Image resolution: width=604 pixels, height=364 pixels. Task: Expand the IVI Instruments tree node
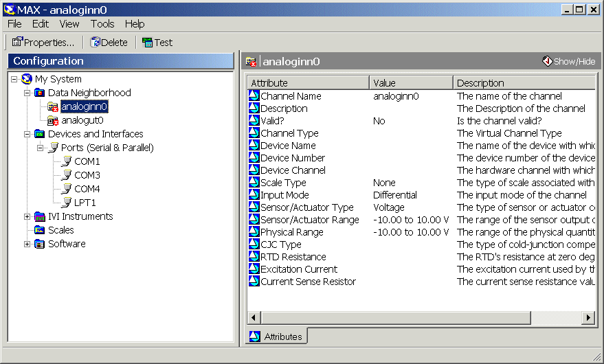tap(27, 216)
